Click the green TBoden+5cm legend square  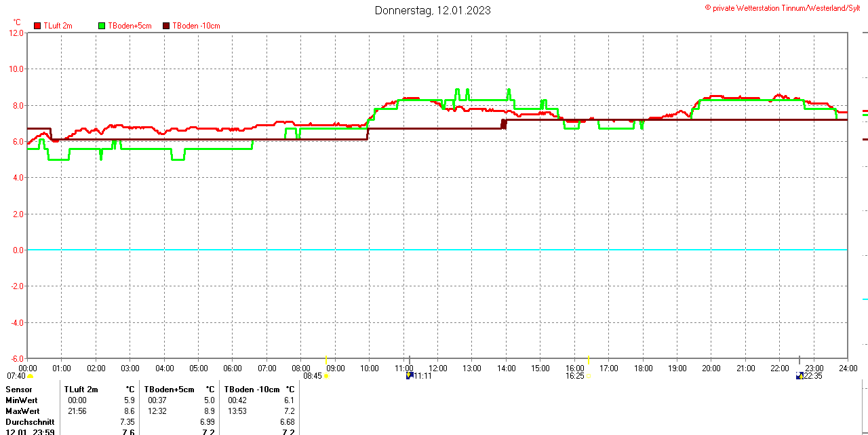coord(102,26)
